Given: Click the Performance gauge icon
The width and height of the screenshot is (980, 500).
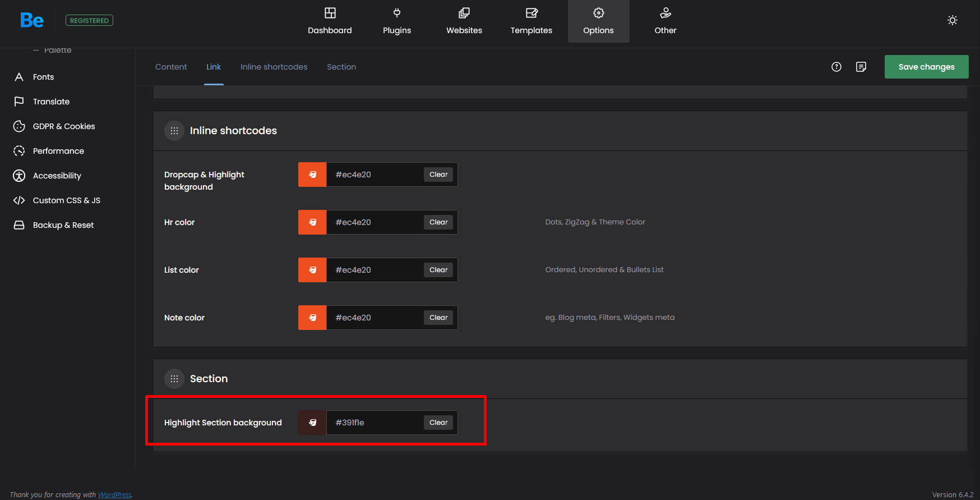Looking at the screenshot, I should (x=19, y=151).
